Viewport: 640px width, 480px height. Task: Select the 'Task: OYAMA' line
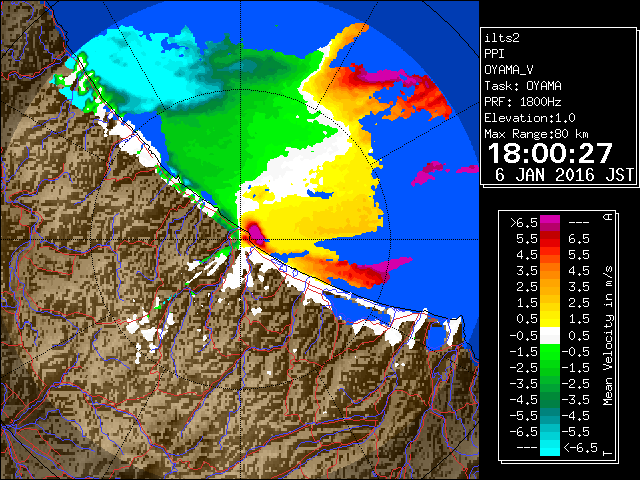(x=523, y=86)
